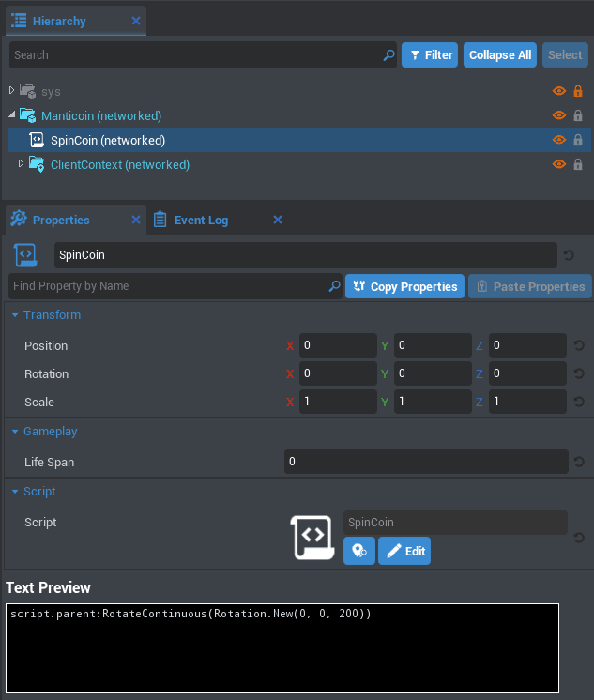The height and width of the screenshot is (700, 594).
Task: Toggle visibility of Manticoin
Action: (x=558, y=115)
